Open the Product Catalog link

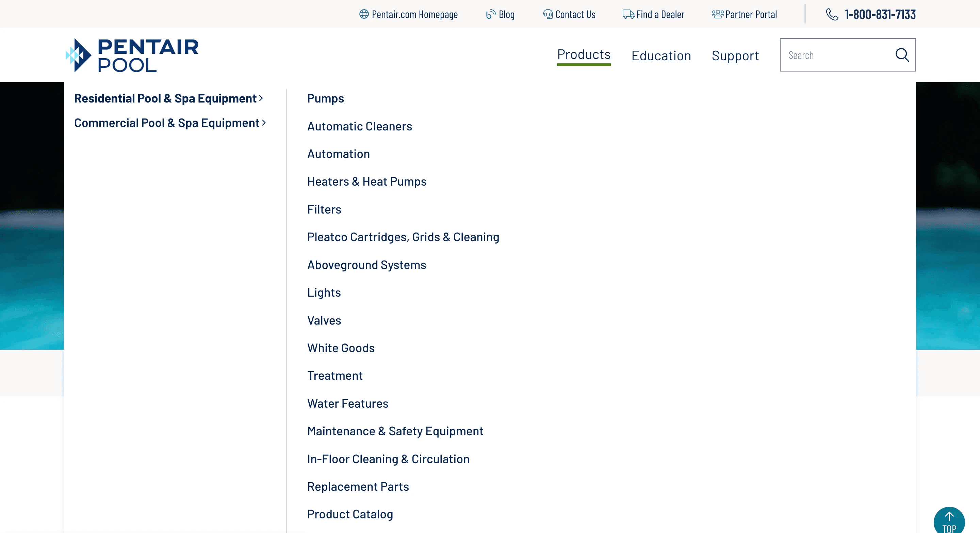coord(349,514)
